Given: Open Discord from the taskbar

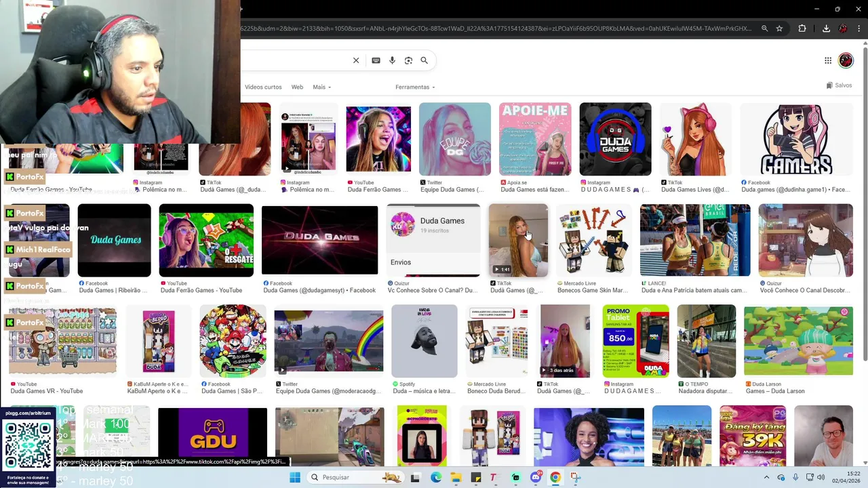Looking at the screenshot, I should 536,477.
